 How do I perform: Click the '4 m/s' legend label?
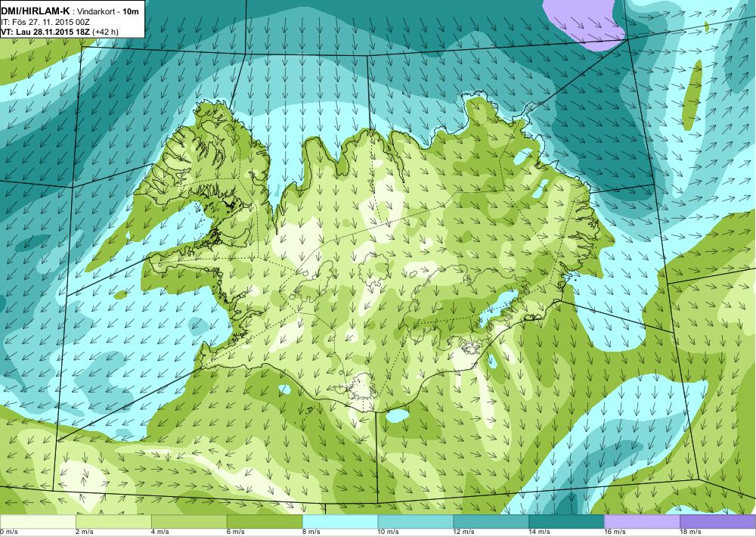pos(160,532)
